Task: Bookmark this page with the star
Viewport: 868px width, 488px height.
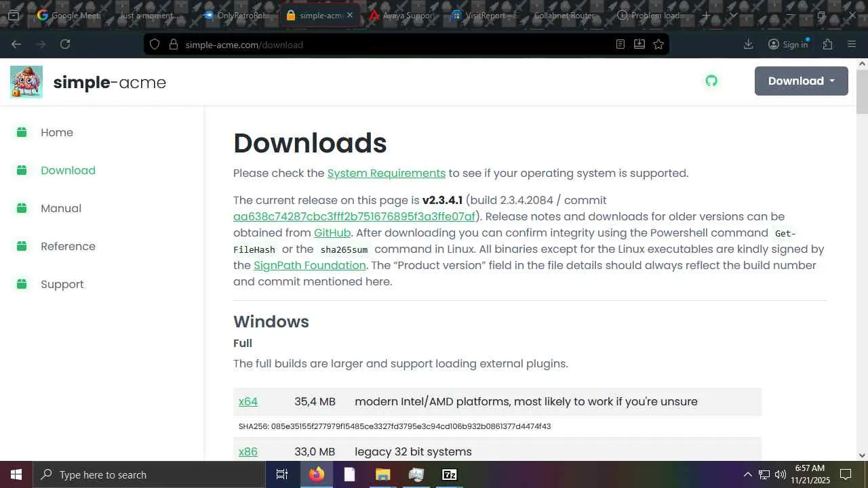Action: [x=658, y=44]
